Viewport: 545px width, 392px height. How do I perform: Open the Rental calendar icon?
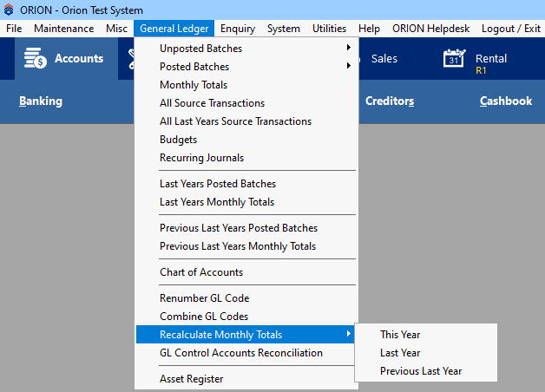[454, 58]
